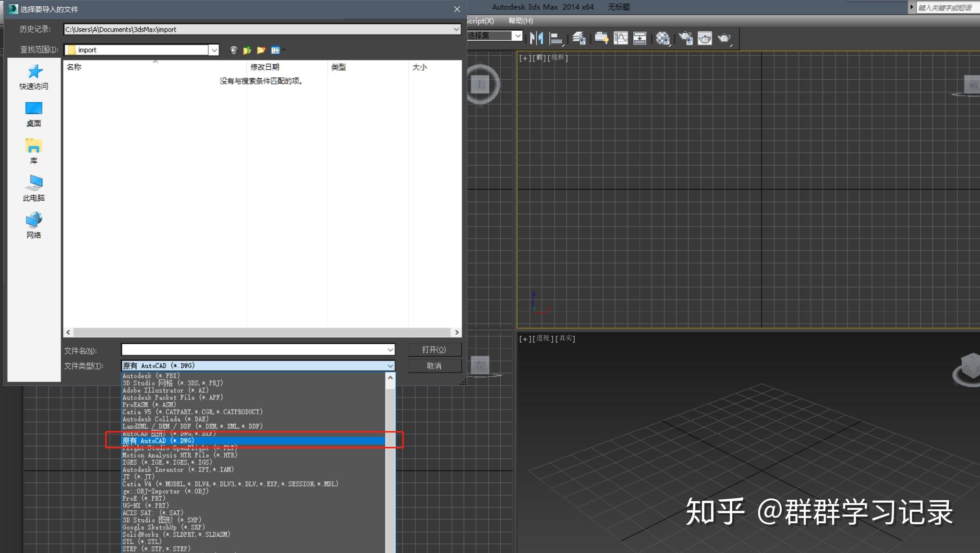Open 此电脑 in the places bar

click(34, 188)
